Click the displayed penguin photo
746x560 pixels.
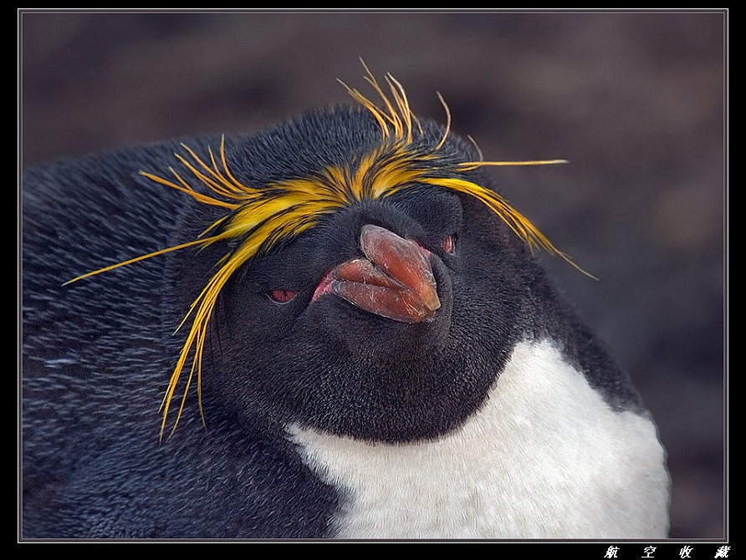point(374,276)
